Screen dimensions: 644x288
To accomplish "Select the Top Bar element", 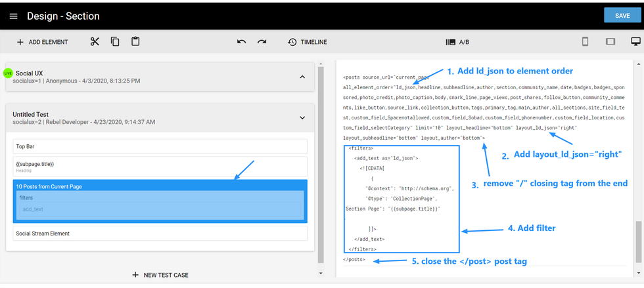I will click(160, 146).
